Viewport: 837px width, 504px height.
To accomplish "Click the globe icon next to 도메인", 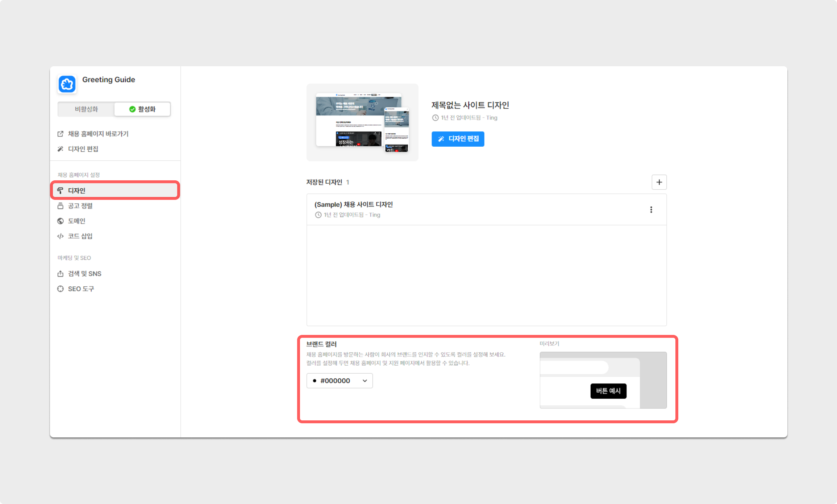I will 61,221.
